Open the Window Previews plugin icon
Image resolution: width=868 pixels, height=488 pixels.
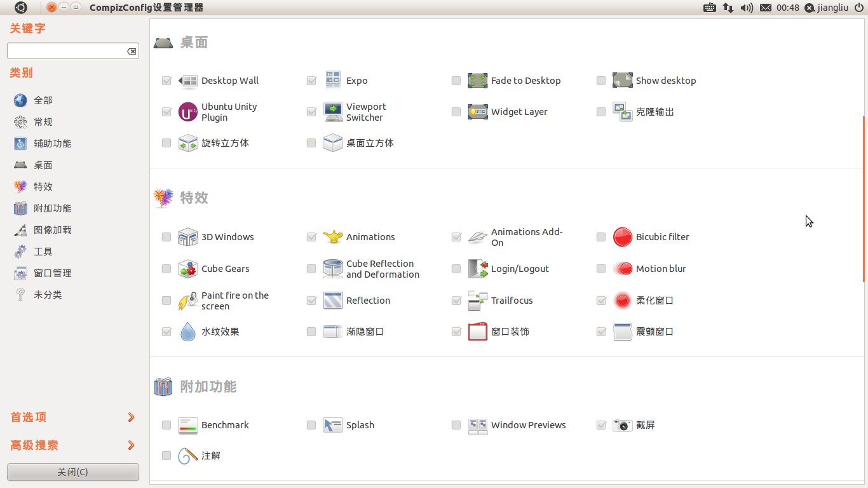coord(478,425)
